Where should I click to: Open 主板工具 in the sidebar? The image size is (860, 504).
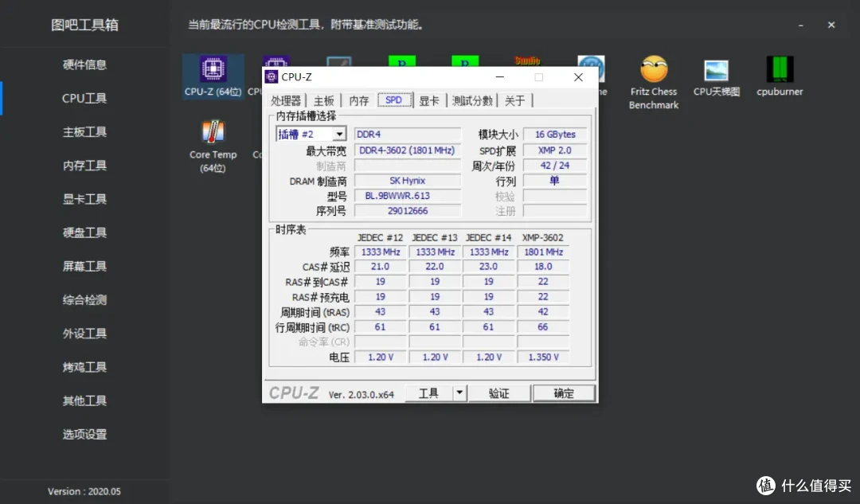(x=84, y=131)
